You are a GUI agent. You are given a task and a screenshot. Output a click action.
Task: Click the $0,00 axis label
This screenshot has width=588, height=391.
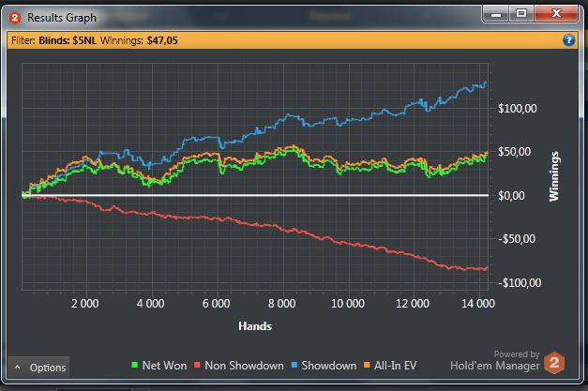(511, 196)
